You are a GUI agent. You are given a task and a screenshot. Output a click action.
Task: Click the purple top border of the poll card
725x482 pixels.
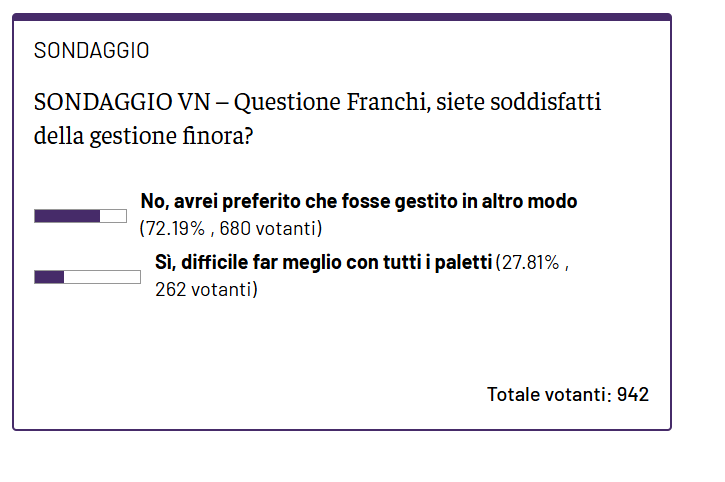[x=341, y=17]
